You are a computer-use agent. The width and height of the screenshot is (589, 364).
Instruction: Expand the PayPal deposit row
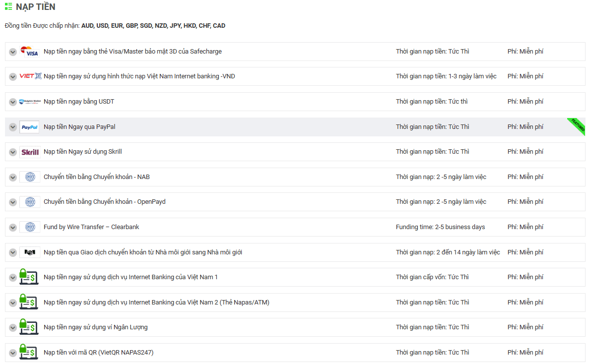point(13,127)
